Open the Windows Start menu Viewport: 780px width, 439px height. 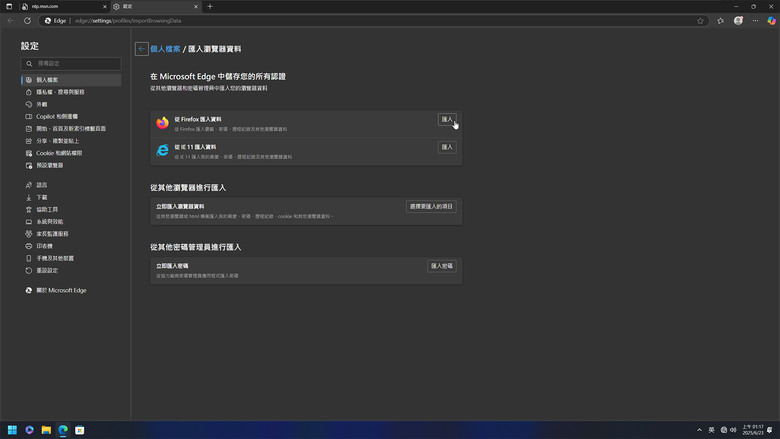(x=12, y=430)
